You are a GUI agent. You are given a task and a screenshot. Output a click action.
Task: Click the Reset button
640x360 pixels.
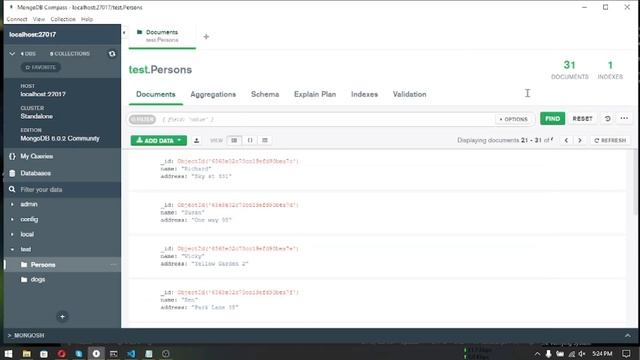pos(582,119)
